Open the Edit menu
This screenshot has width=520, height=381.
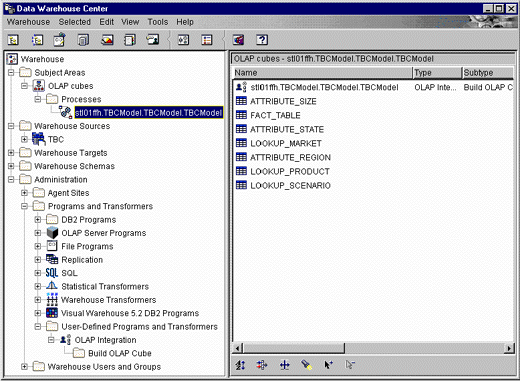[x=106, y=22]
